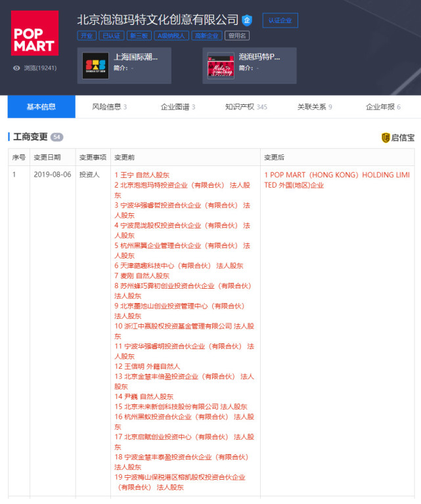Viewport: 421px width, 504px height.
Task: Click the 高新企业 tag
Action: [x=207, y=35]
